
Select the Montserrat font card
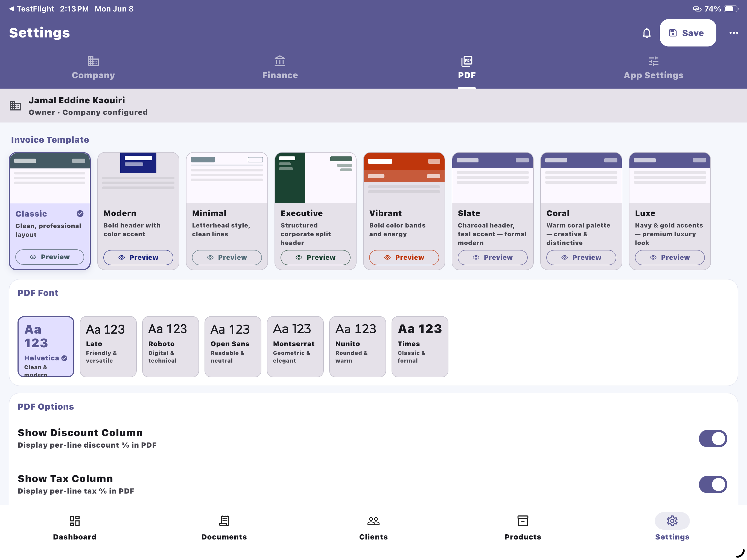pyautogui.click(x=295, y=346)
